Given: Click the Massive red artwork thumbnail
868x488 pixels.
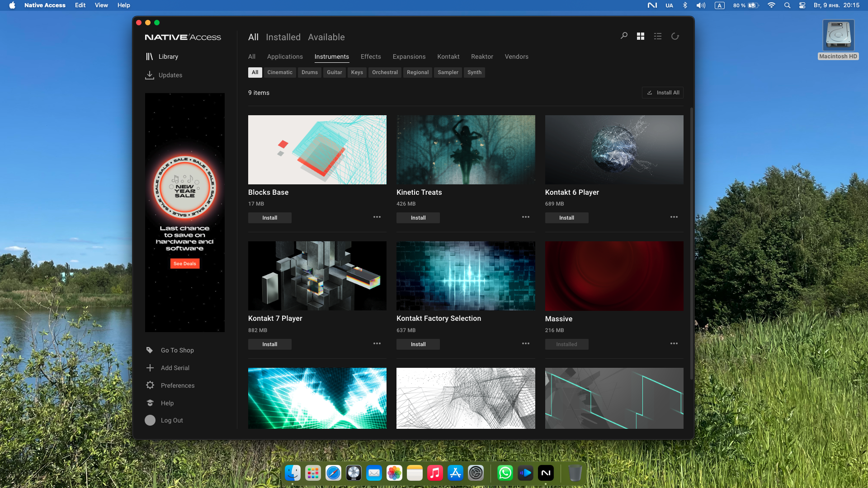Looking at the screenshot, I should coord(614,276).
